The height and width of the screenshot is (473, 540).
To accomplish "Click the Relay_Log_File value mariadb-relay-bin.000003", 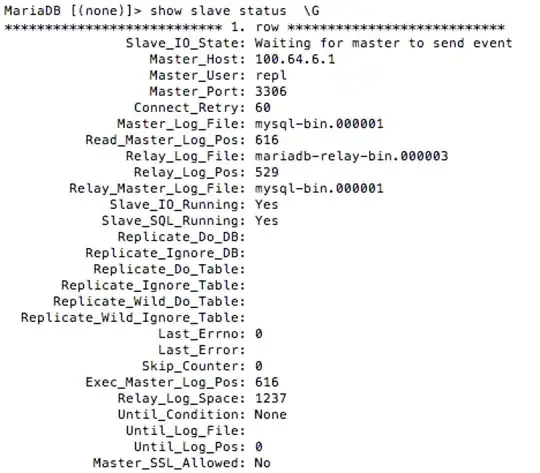I will click(x=351, y=156).
